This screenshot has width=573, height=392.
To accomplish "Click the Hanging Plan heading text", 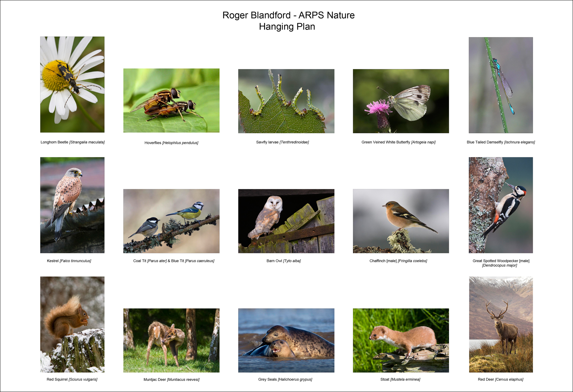I will [287, 27].
